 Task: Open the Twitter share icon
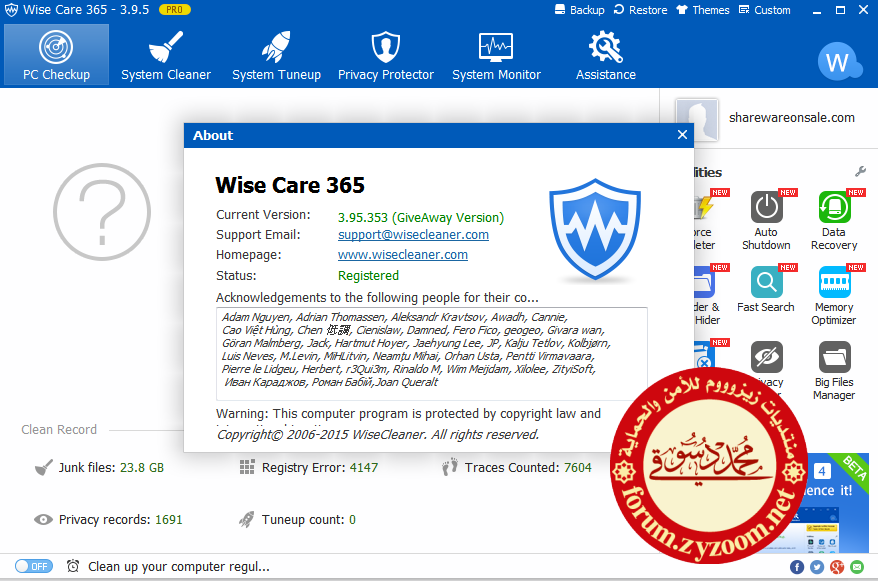point(817,567)
